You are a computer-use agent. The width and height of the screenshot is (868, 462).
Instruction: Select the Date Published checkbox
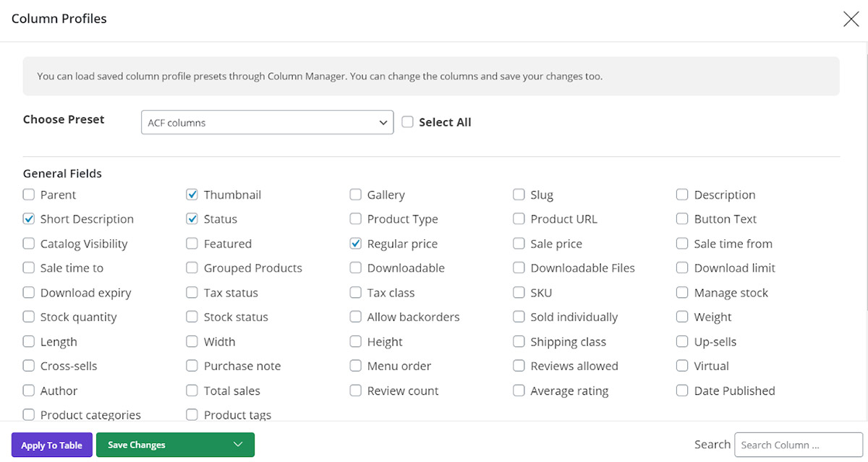[x=682, y=390]
